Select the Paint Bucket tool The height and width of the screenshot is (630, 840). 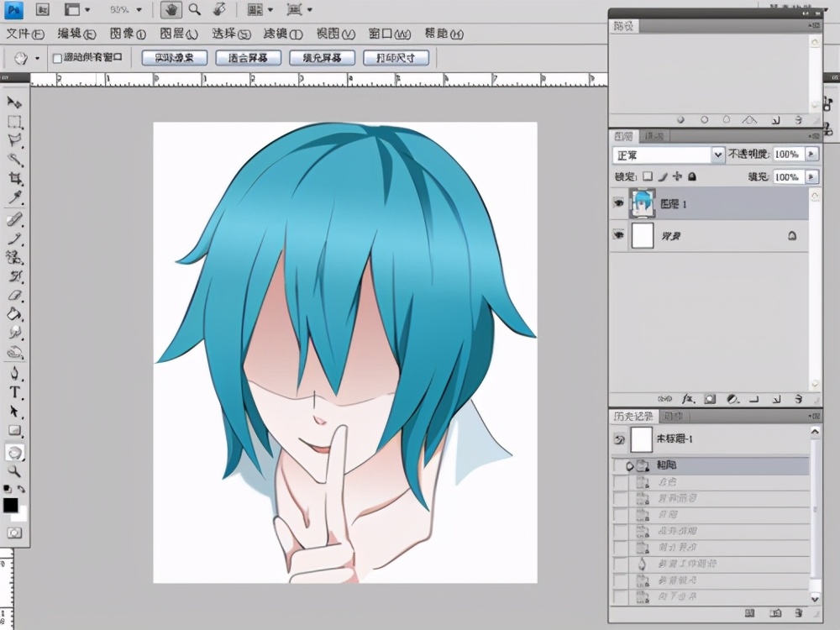(14, 315)
